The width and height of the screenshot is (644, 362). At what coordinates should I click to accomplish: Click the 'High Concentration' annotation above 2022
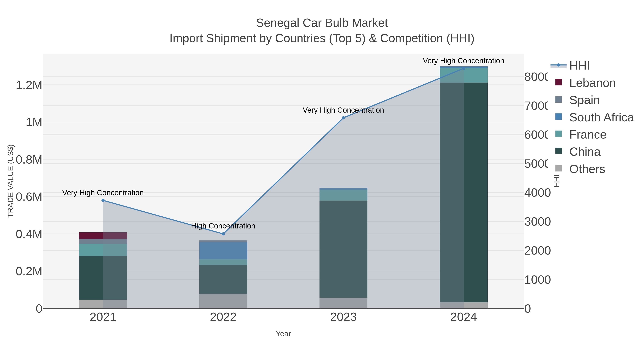[223, 226]
